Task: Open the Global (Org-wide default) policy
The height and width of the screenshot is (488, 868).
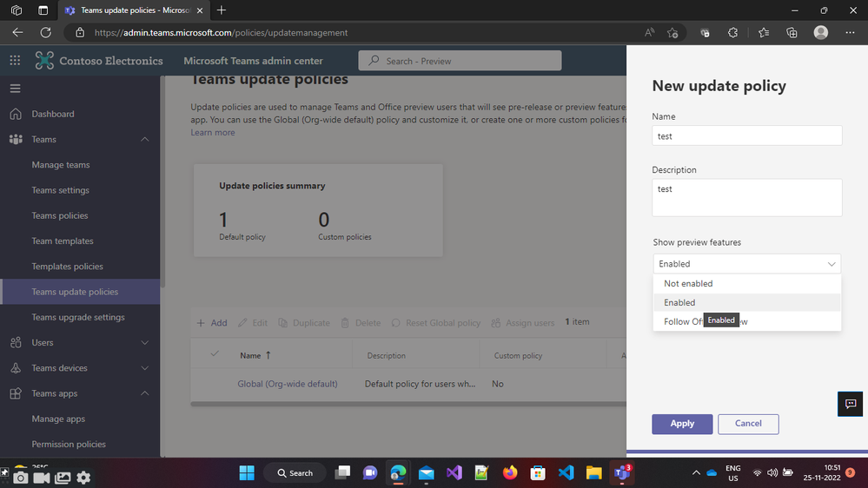Action: 288,384
